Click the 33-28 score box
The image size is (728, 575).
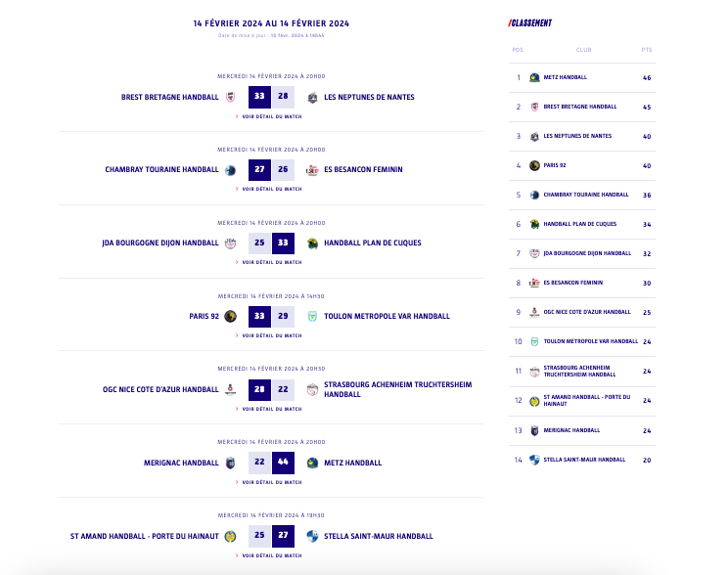coord(271,97)
